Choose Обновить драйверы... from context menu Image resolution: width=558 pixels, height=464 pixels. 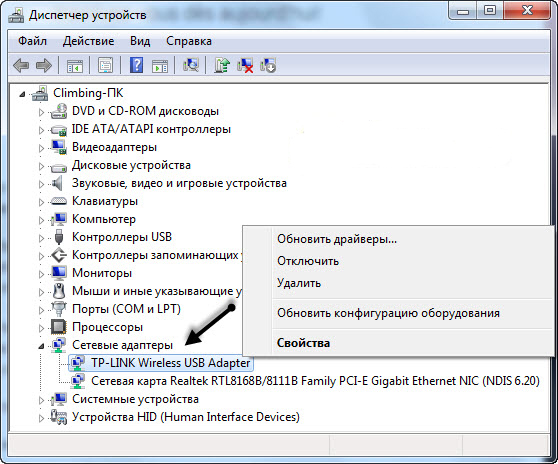(337, 239)
